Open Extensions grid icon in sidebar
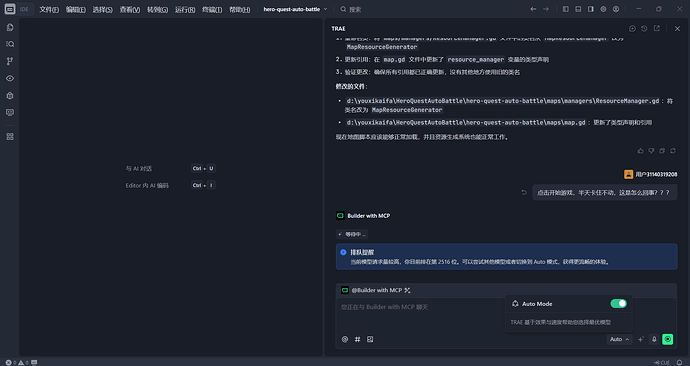 coord(10,137)
